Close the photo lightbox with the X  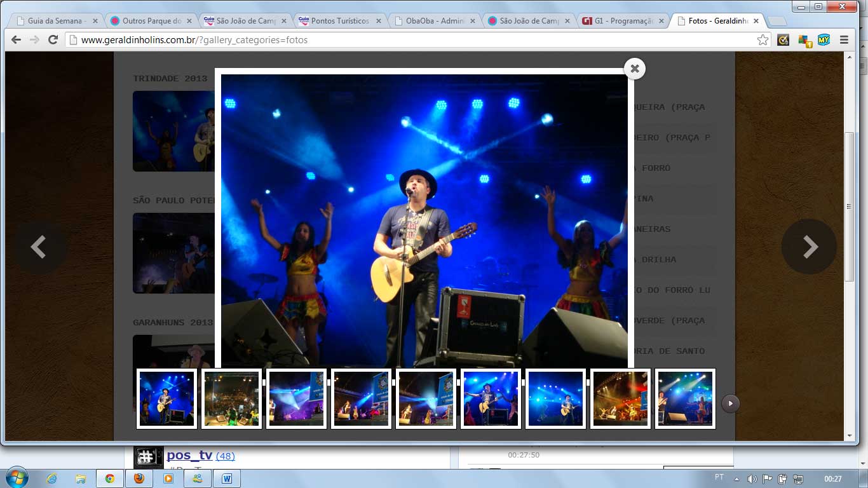[x=634, y=69]
